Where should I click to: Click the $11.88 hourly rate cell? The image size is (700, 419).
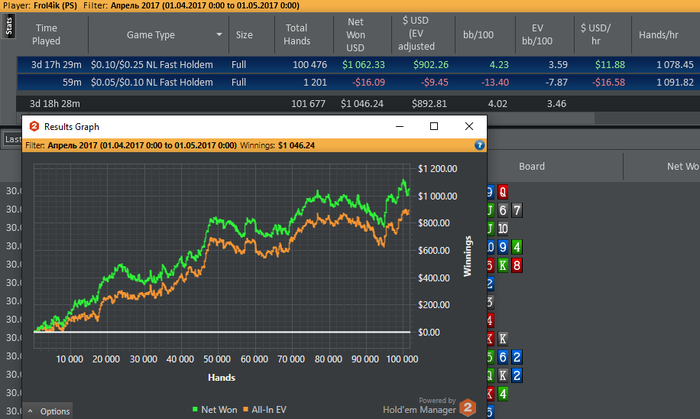tap(610, 65)
